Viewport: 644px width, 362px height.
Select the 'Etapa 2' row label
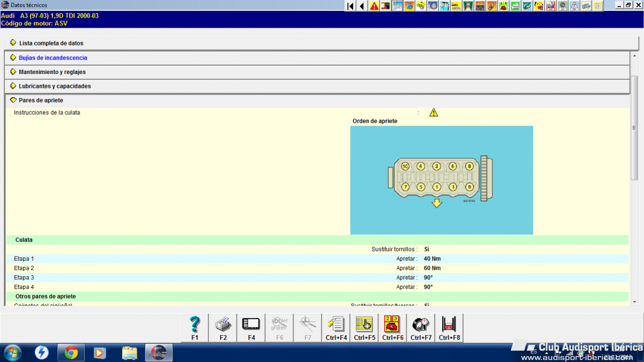(24, 268)
